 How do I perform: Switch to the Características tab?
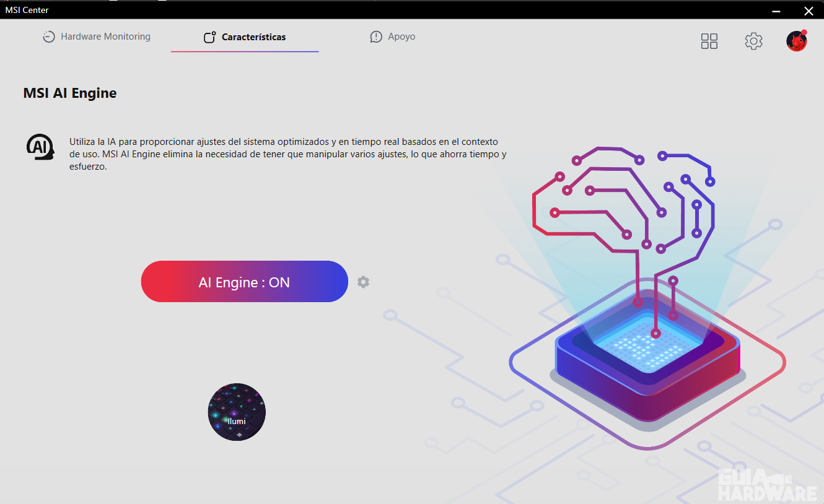pos(245,37)
